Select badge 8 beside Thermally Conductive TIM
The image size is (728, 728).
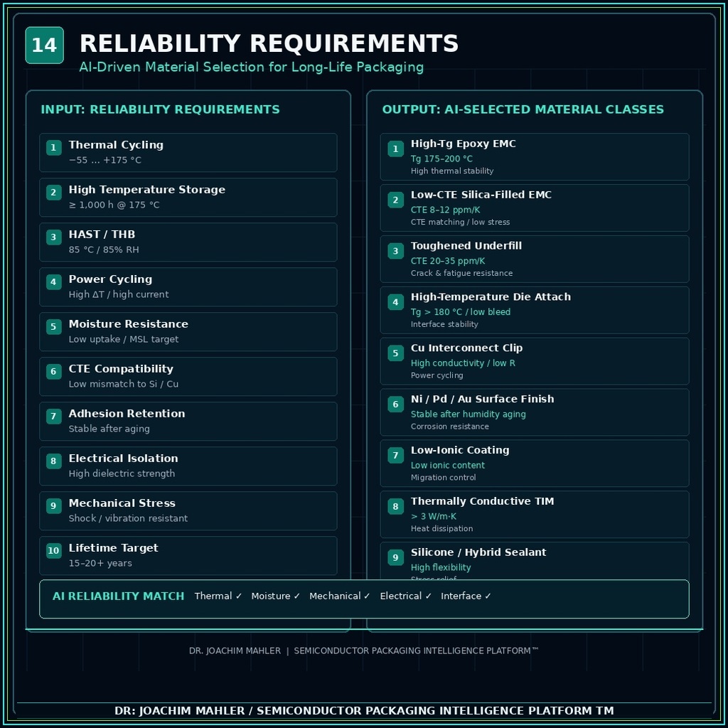395,506
